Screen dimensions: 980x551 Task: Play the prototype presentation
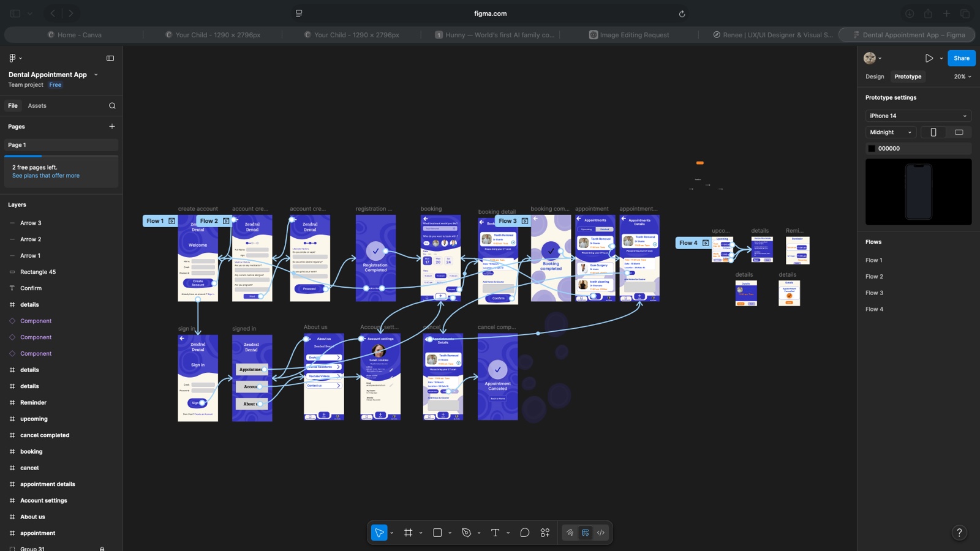tap(929, 58)
